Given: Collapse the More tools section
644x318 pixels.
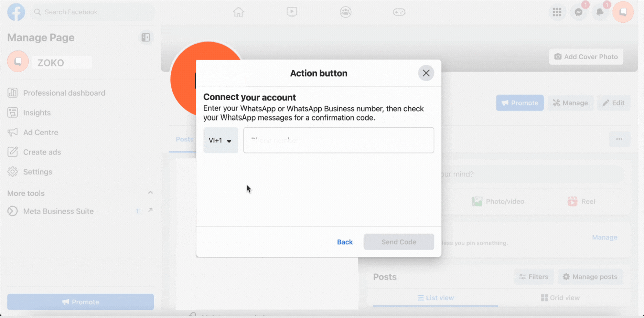Looking at the screenshot, I should coord(150,193).
